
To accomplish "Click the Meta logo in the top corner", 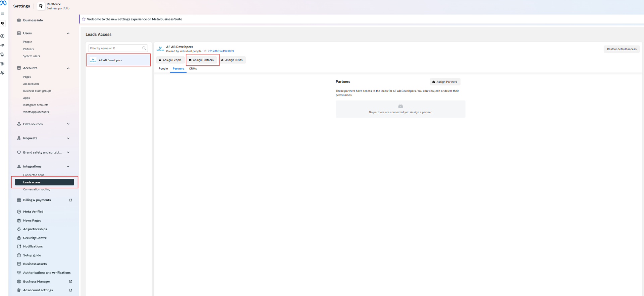I will pos(3,3).
